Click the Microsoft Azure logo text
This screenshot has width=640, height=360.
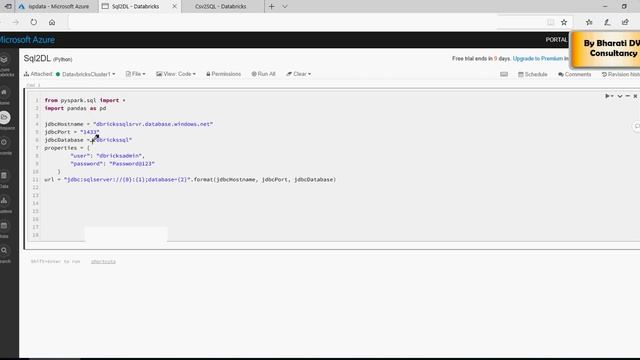[27, 40]
